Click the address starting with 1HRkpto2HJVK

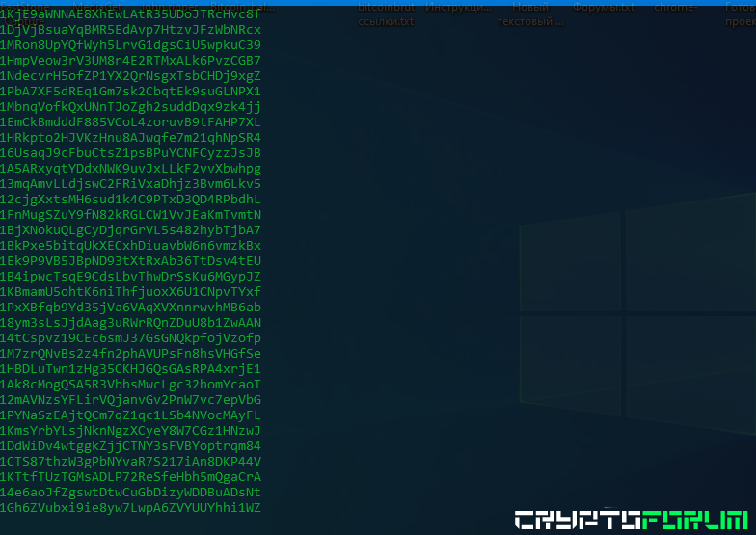click(130, 137)
